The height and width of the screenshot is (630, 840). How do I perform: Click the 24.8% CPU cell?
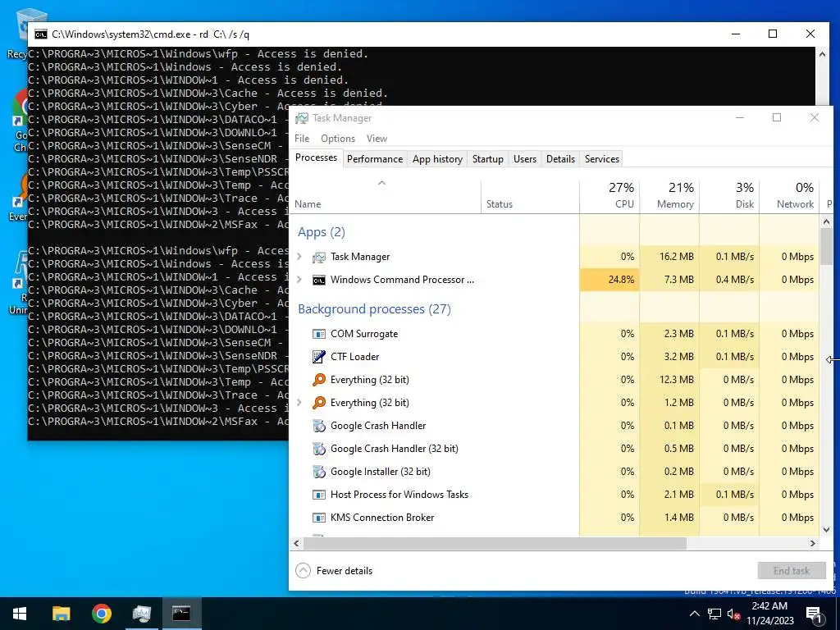click(609, 280)
